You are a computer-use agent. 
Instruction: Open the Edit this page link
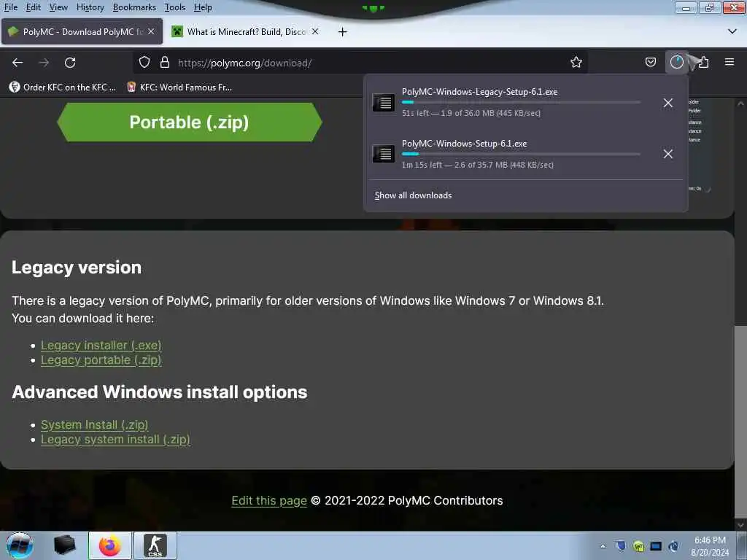269,500
